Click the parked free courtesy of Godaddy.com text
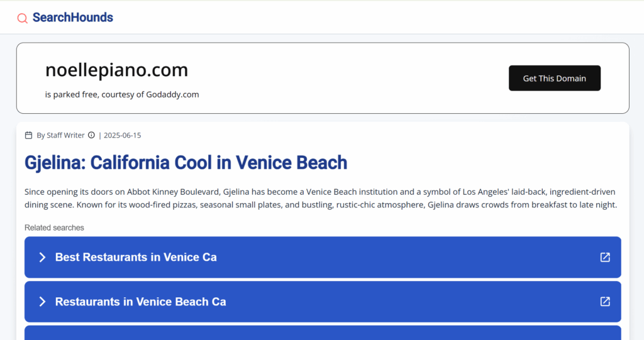Screen dimensions: 644x340 122,94
